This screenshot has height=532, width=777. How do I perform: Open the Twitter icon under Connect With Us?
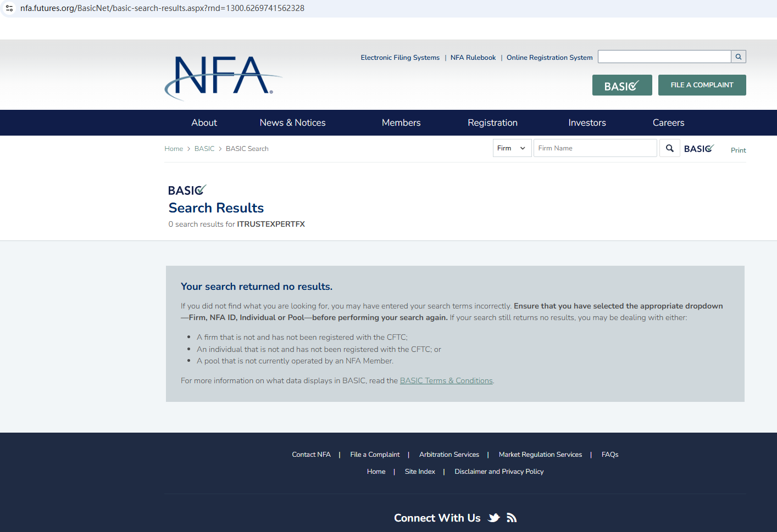494,518
